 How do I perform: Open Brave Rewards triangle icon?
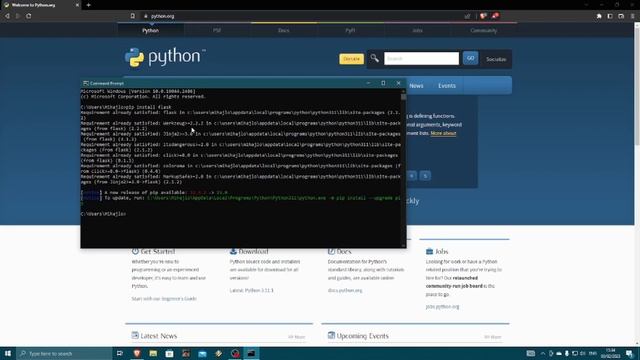coord(495,16)
